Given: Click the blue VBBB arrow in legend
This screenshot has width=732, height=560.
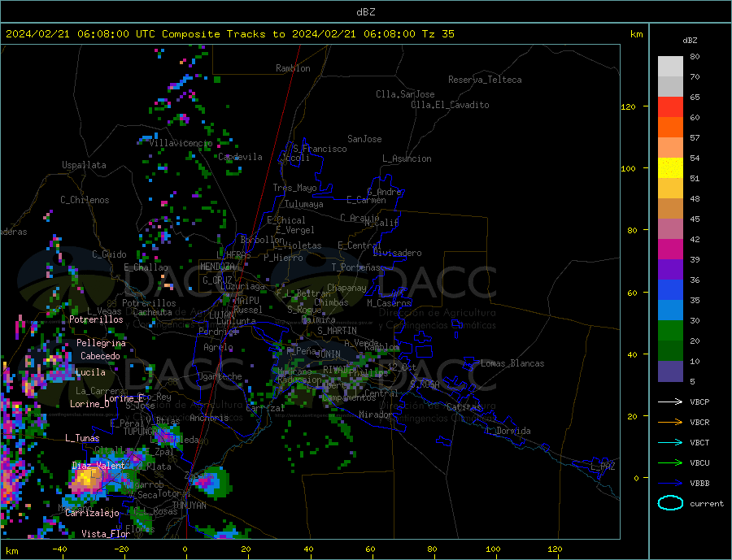Looking at the screenshot, I should (x=670, y=483).
